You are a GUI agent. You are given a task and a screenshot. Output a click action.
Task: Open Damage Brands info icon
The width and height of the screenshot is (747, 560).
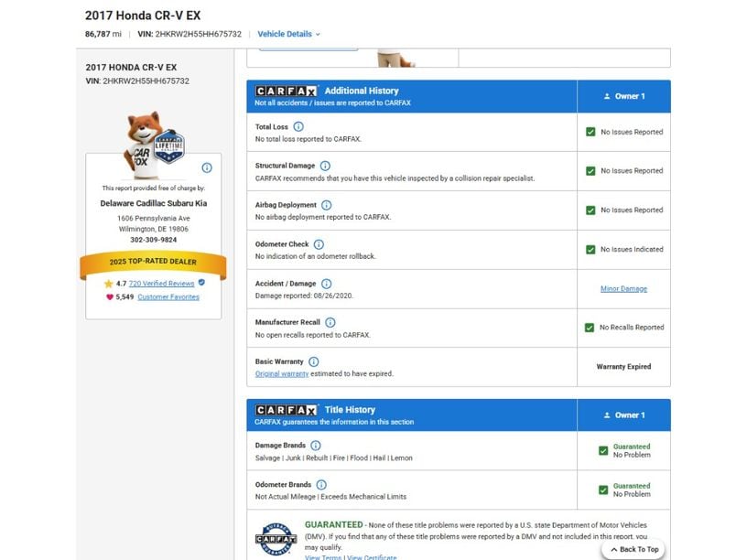[316, 446]
